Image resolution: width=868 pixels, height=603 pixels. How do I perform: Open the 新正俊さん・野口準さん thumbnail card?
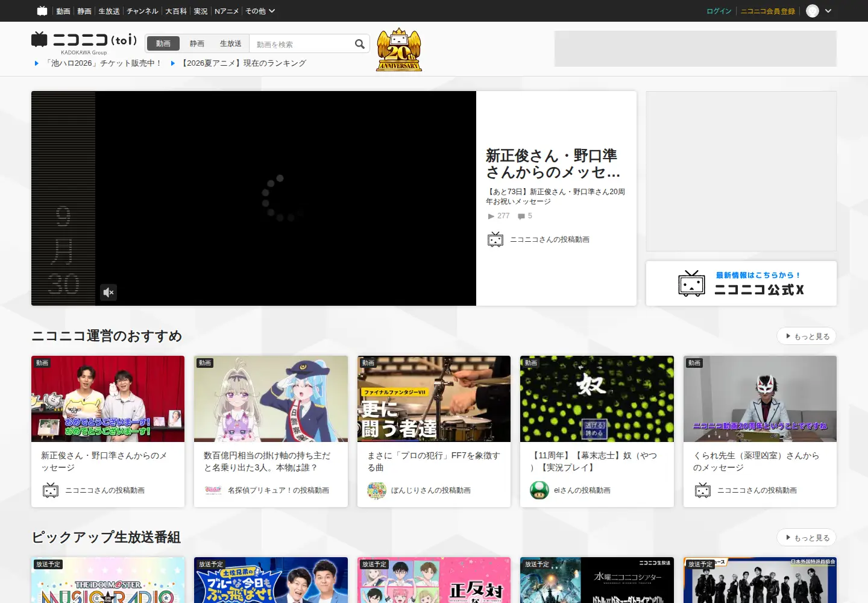coord(108,399)
